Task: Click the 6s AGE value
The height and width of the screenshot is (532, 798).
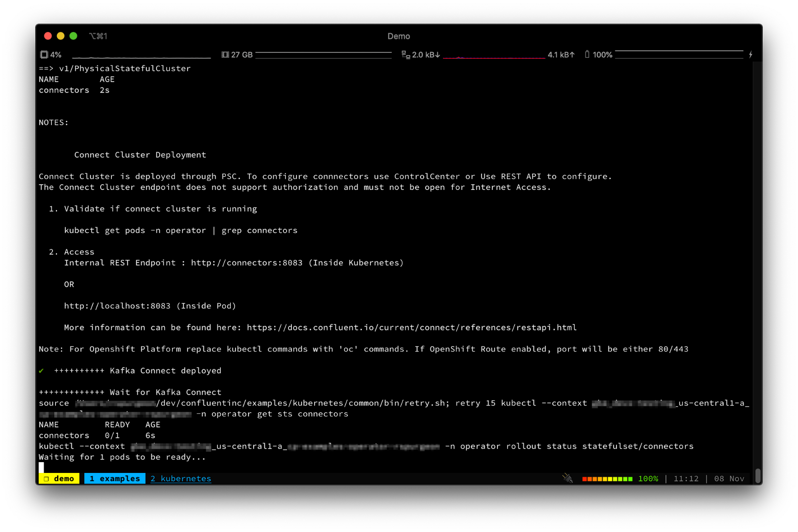Action: click(150, 435)
